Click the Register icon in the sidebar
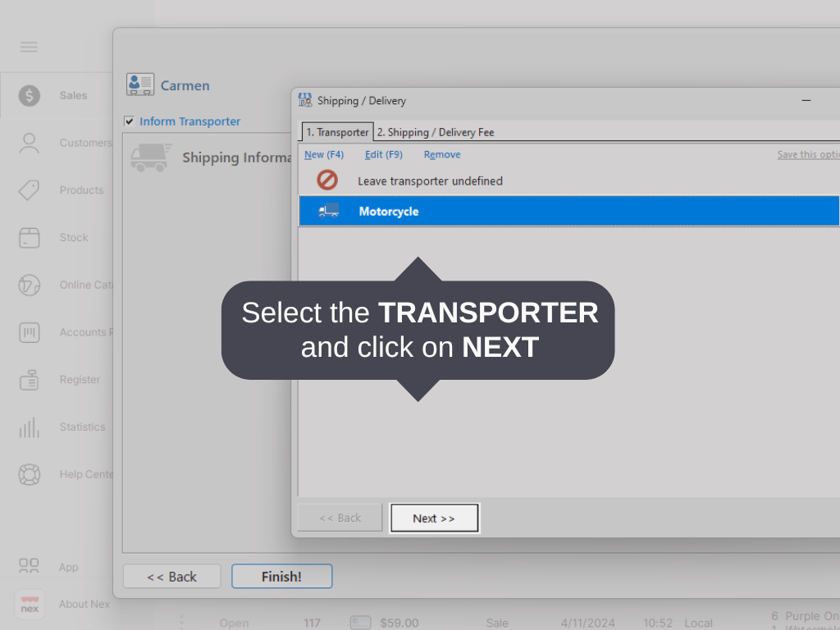Screen dimensions: 840x630 click(29, 380)
